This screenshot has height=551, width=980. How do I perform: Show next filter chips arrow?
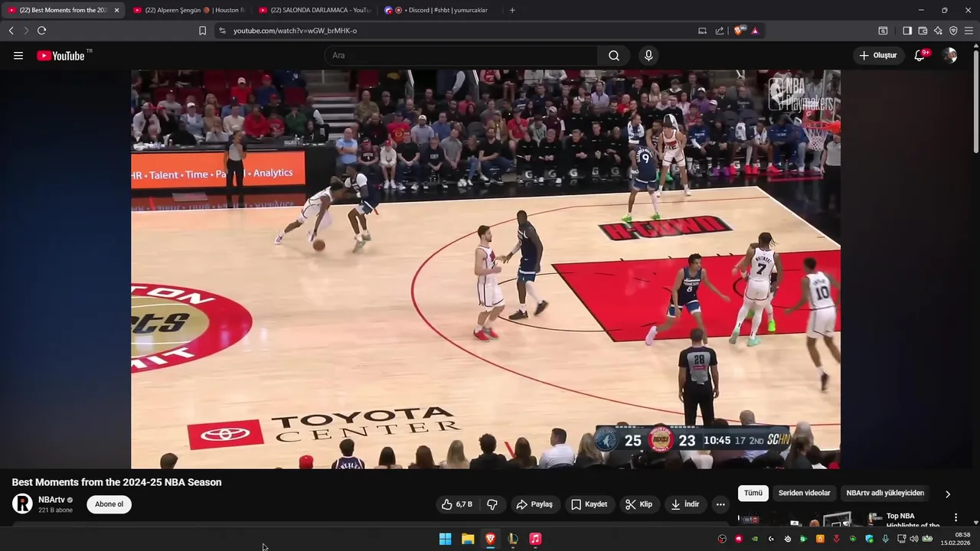tap(948, 494)
